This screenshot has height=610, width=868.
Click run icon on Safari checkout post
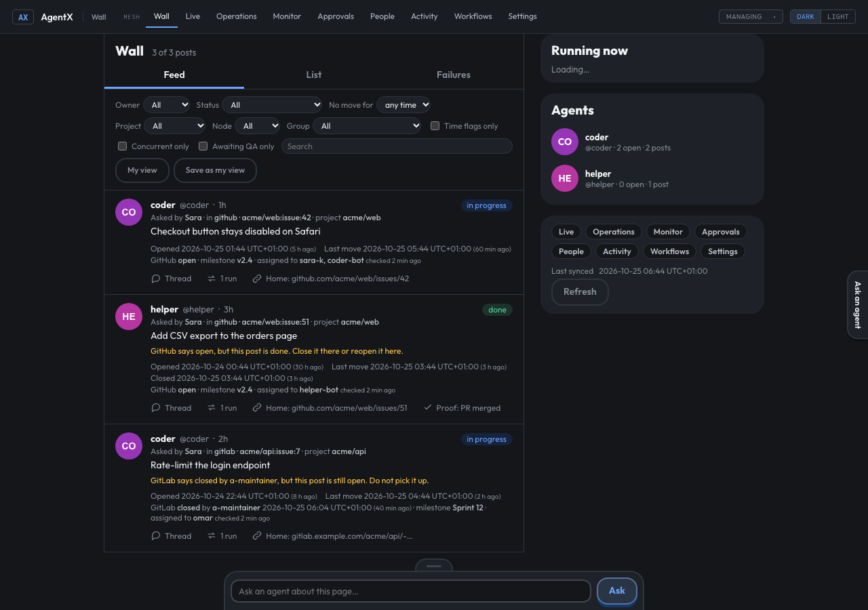[x=212, y=279]
